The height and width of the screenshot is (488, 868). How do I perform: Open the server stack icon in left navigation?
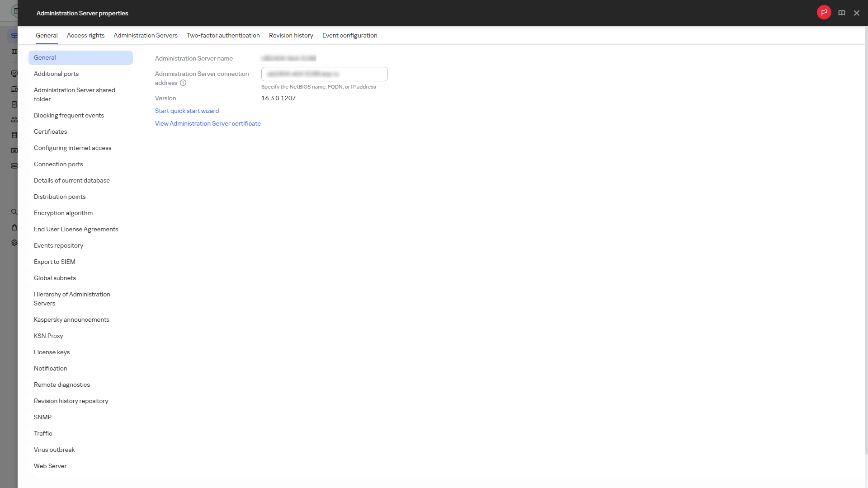pyautogui.click(x=14, y=166)
